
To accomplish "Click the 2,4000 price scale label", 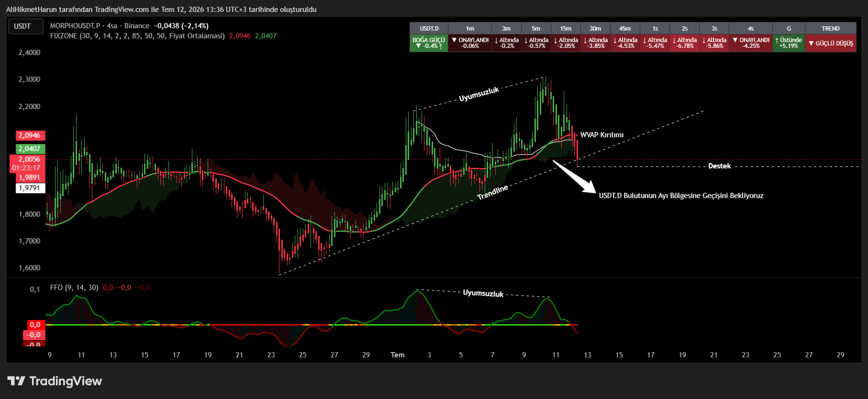I will coord(29,53).
